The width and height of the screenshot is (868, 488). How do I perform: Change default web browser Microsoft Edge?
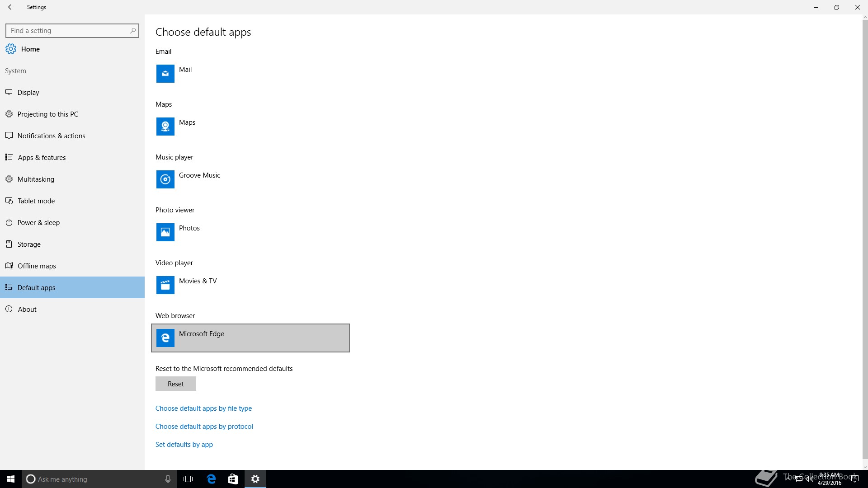[250, 338]
